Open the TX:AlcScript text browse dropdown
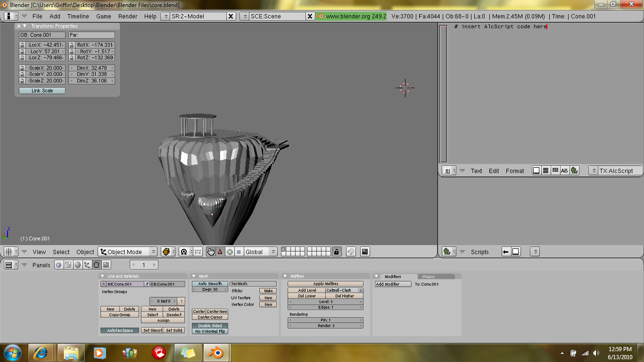 click(x=594, y=171)
